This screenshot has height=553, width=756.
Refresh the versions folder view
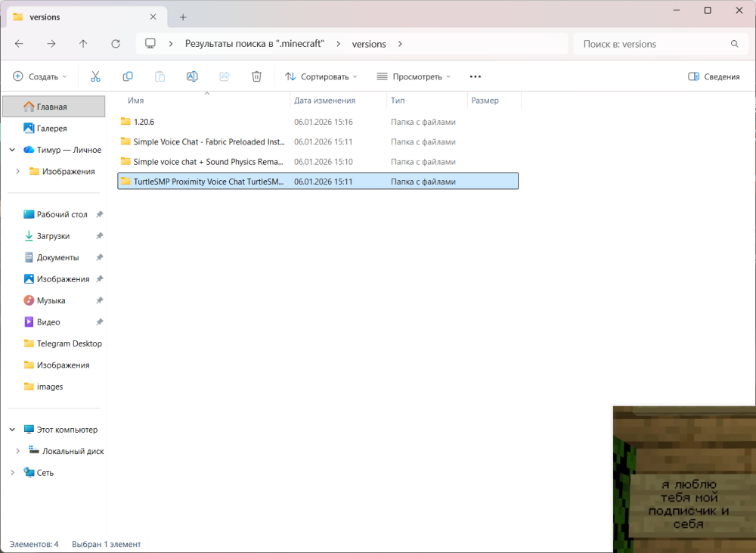115,44
